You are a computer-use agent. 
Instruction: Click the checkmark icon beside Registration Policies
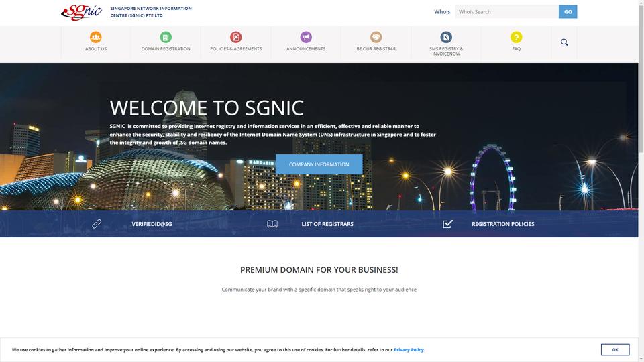coord(447,224)
